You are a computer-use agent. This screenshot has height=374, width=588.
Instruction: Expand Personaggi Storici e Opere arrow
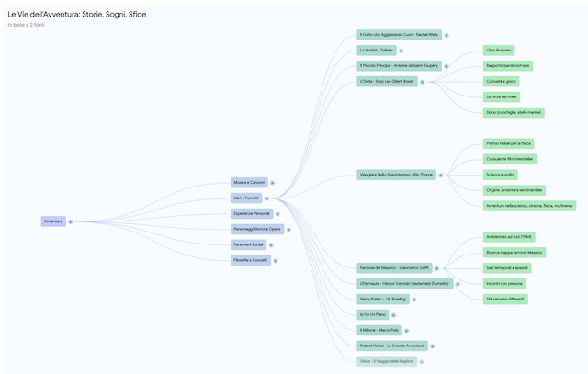(288, 229)
